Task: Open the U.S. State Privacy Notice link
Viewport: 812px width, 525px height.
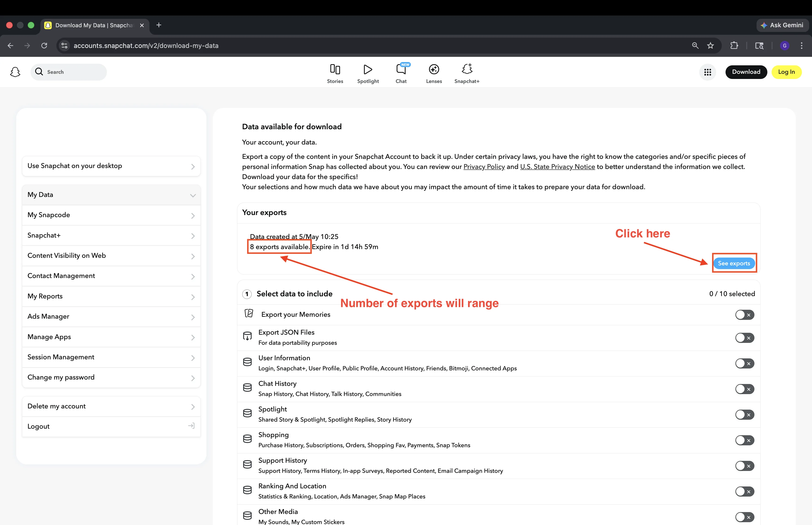Action: (558, 167)
